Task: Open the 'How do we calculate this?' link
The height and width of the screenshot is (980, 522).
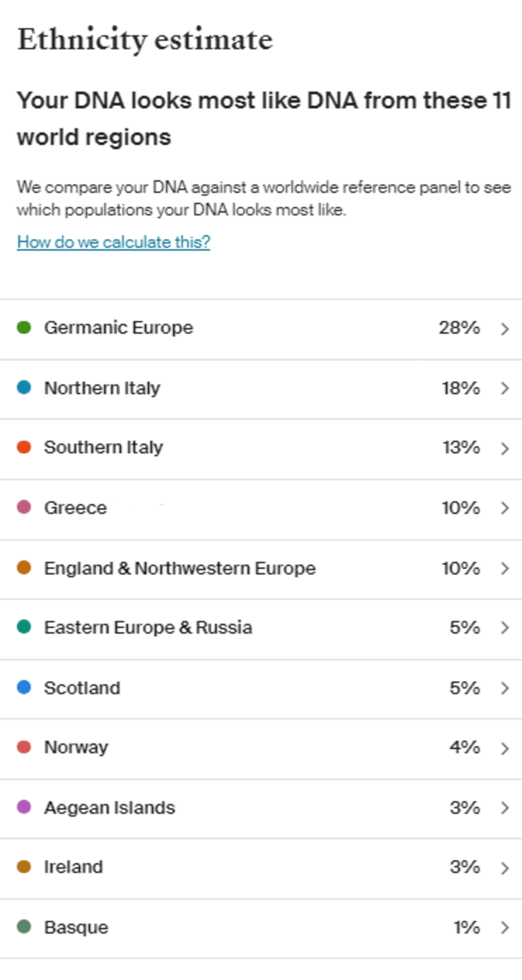Action: pyautogui.click(x=113, y=242)
